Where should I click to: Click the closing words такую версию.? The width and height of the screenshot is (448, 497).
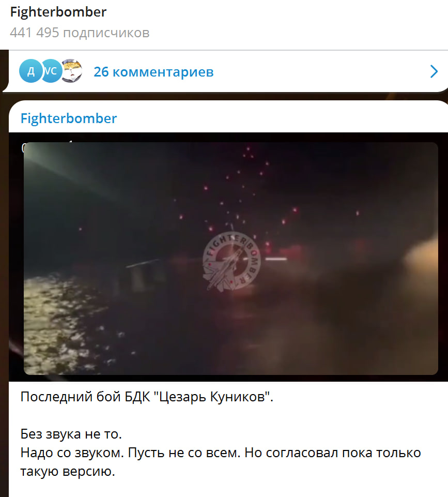[68, 471]
